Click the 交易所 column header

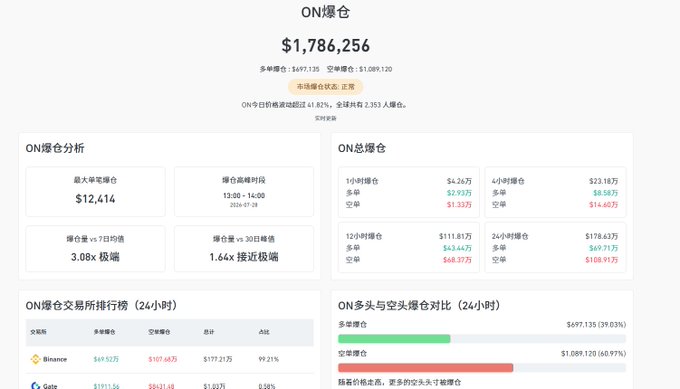(39, 332)
